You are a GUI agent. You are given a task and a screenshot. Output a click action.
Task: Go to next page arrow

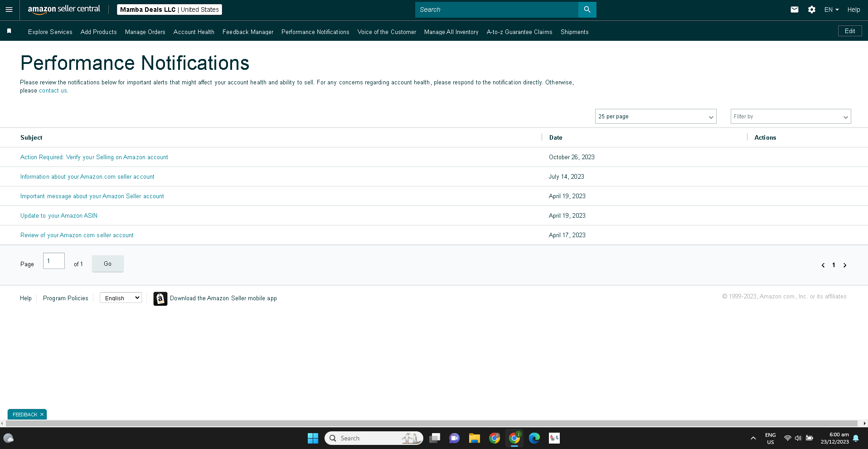click(845, 265)
